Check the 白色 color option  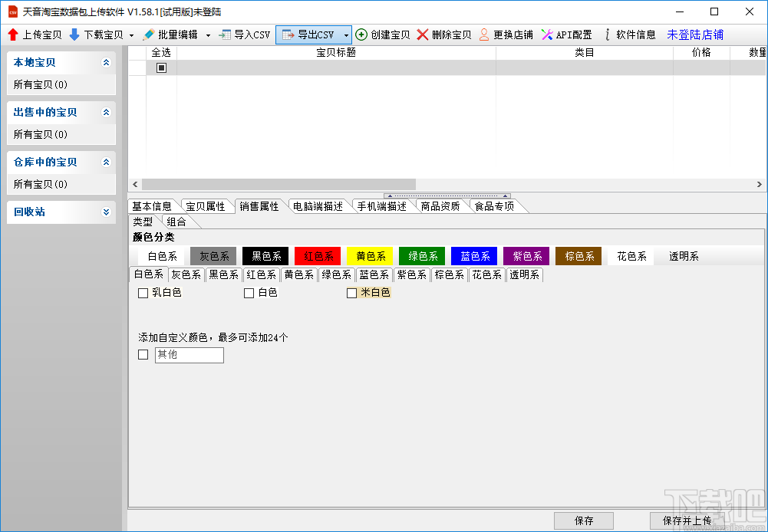coord(249,293)
